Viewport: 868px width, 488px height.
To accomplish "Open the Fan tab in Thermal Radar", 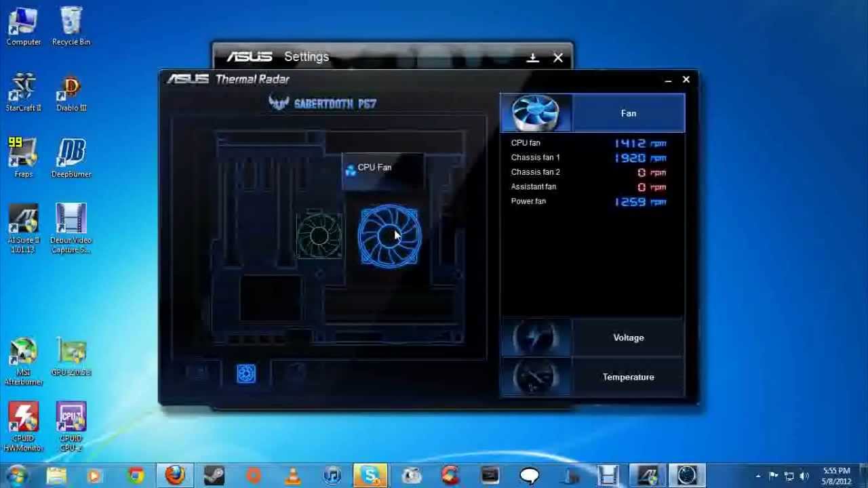I will click(593, 113).
